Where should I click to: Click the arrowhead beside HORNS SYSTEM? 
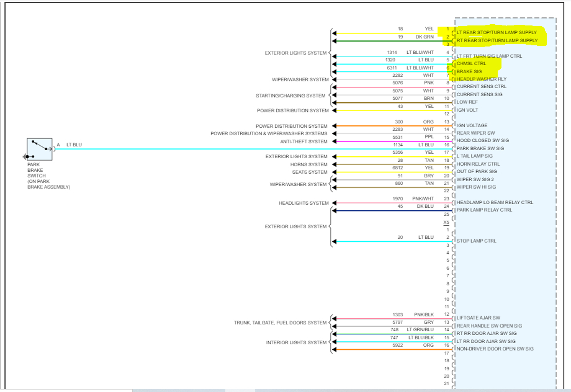[x=334, y=164]
